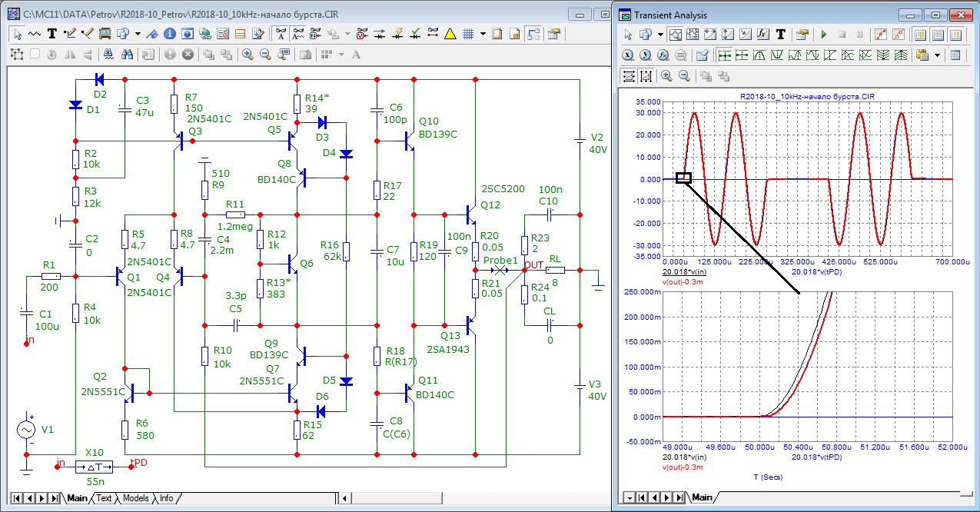Click the X10 55n delay block

pos(95,466)
